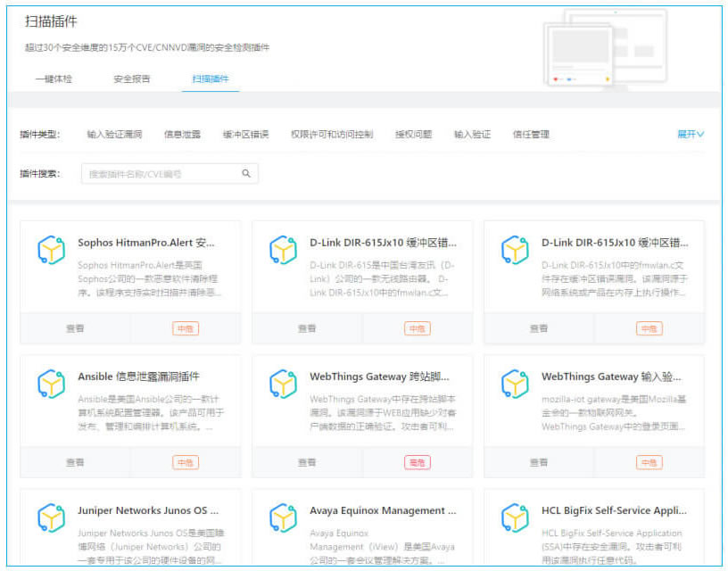Filter by 输入验证 plugin type
This screenshot has width=728, height=571.
[x=472, y=134]
